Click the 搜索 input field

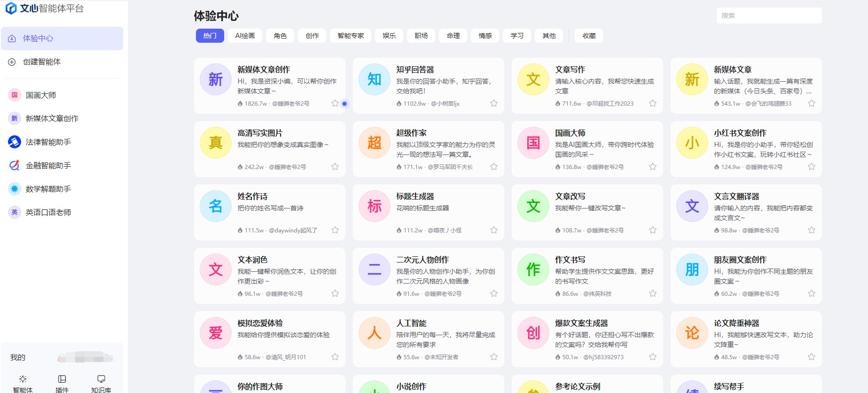click(769, 15)
